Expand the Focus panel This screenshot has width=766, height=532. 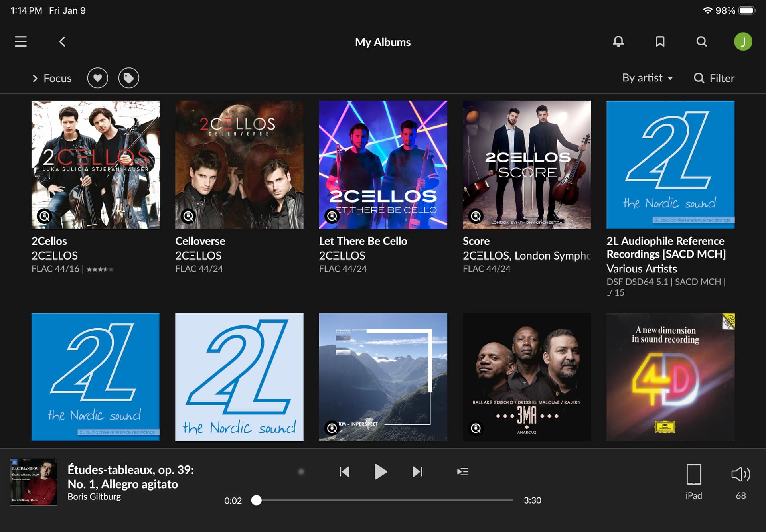[x=52, y=78]
